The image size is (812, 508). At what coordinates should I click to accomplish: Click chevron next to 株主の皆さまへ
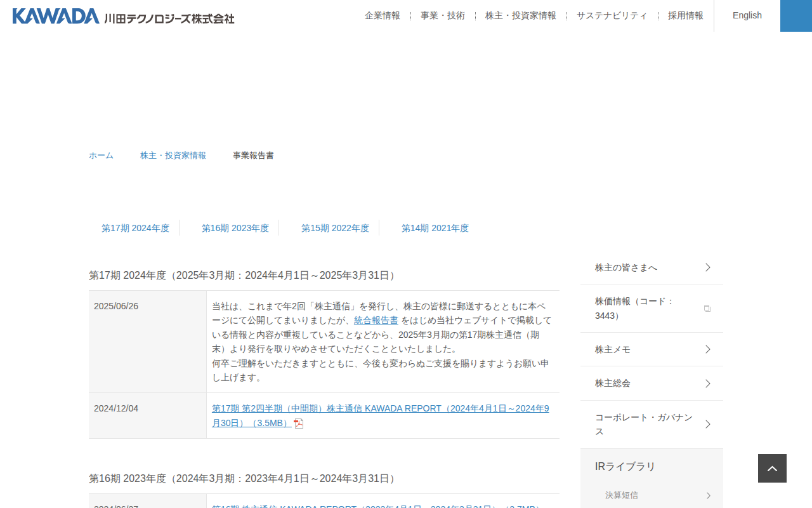(708, 267)
